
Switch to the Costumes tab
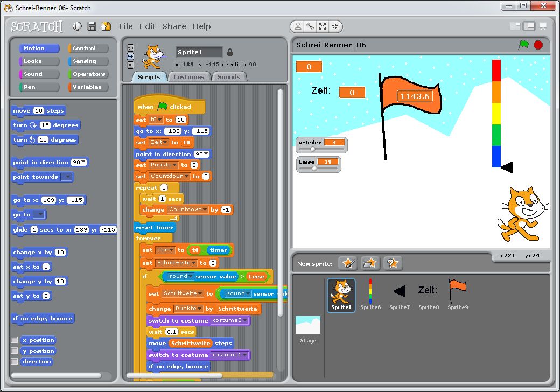[188, 77]
